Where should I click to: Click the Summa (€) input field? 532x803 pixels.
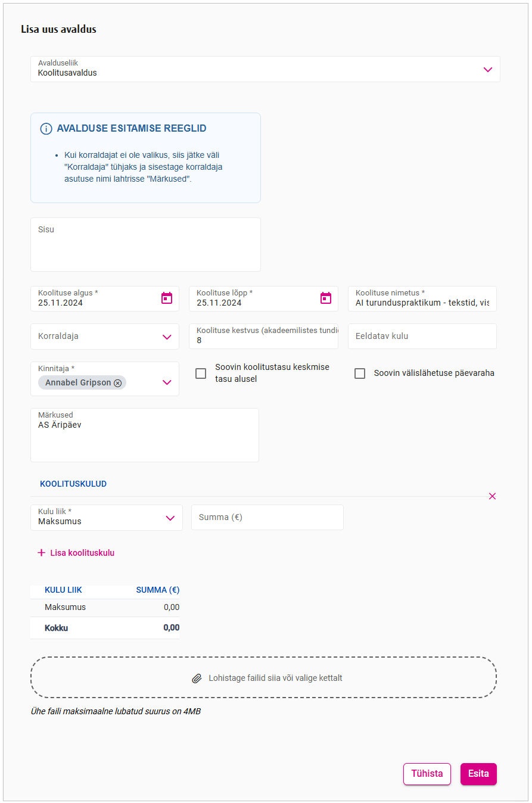click(x=267, y=518)
